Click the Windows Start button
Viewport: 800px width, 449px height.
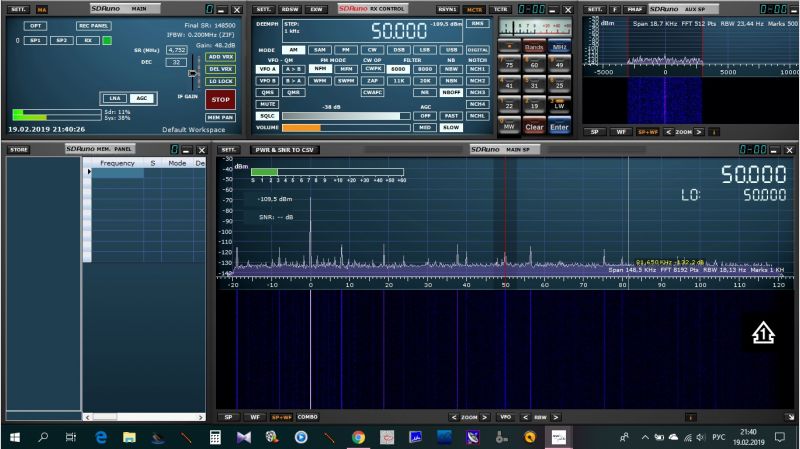[x=15, y=437]
